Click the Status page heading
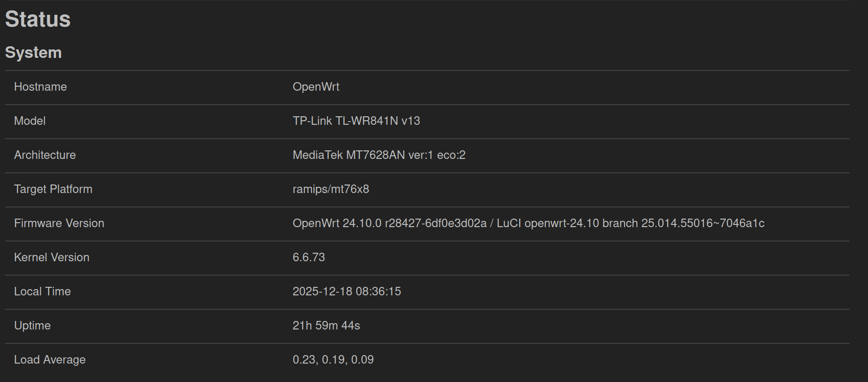This screenshot has width=868, height=382. [x=38, y=19]
